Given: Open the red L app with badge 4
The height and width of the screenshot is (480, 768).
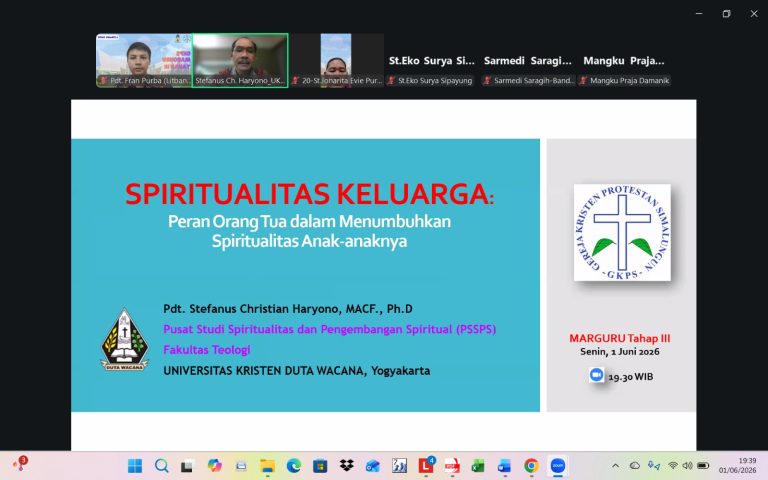Looking at the screenshot, I should click(x=426, y=466).
